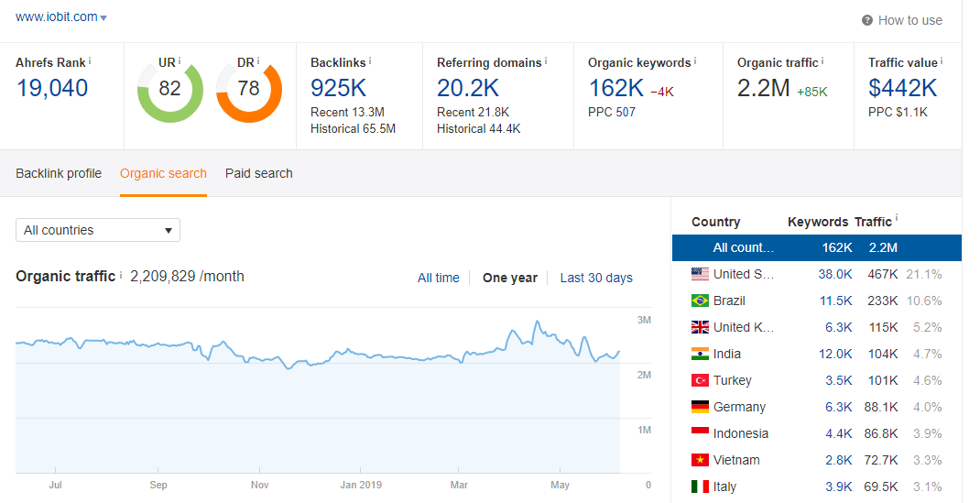The image size is (980, 503).
Task: Click the PPC 507 keywords link
Action: tap(625, 113)
